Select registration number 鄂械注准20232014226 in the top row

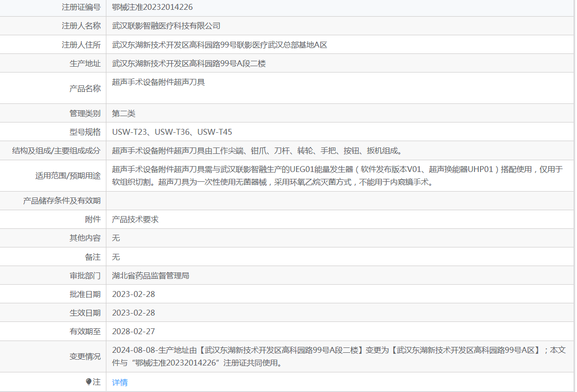[x=152, y=7]
